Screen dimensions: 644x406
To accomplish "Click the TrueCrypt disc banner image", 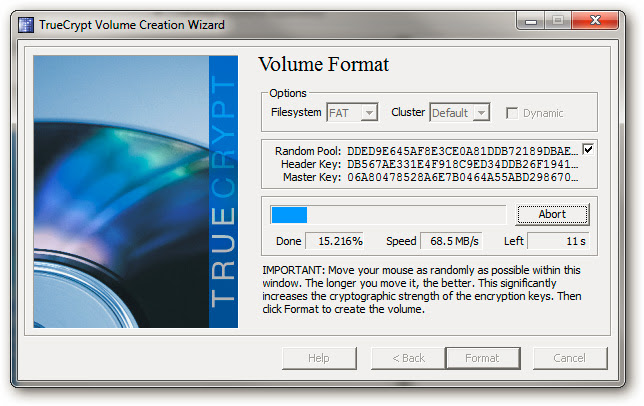I will pyautogui.click(x=136, y=192).
